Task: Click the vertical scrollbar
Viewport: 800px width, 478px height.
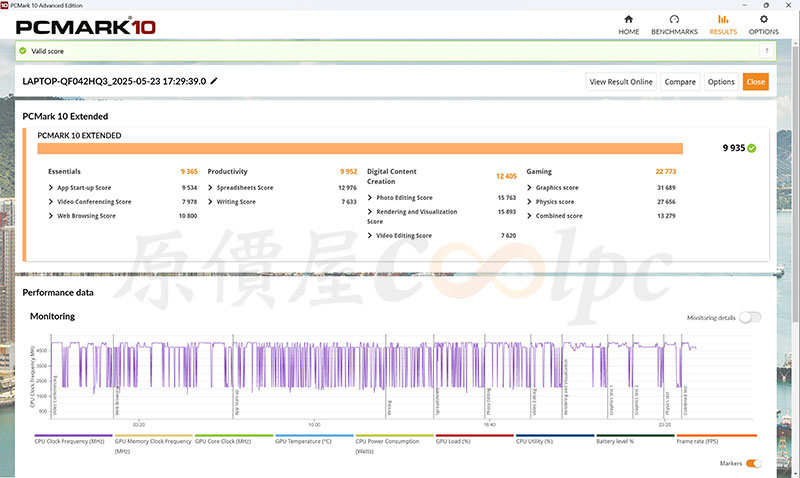Action: 795,184
